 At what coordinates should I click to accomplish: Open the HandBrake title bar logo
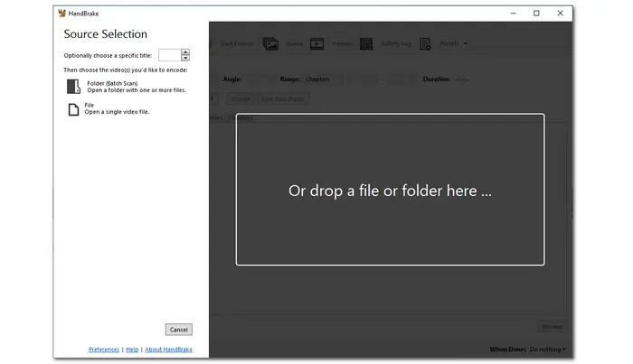click(x=61, y=14)
